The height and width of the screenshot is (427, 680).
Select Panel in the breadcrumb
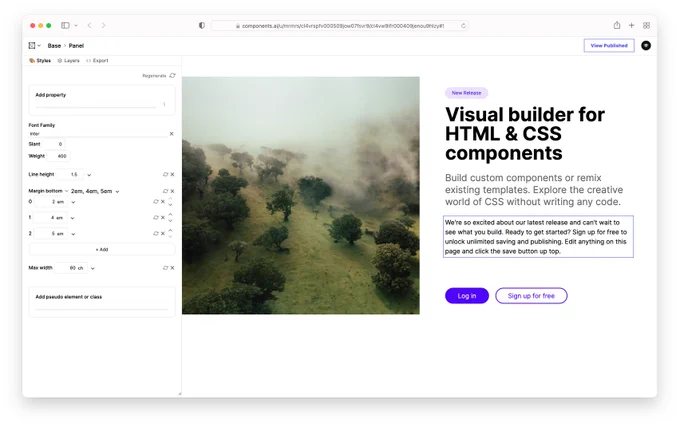point(76,46)
